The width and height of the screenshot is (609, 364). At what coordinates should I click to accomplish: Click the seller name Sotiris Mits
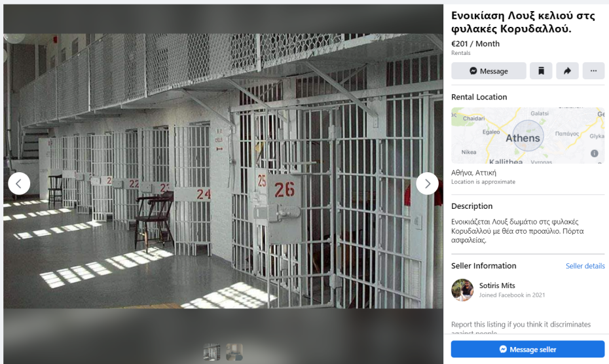[x=497, y=285]
